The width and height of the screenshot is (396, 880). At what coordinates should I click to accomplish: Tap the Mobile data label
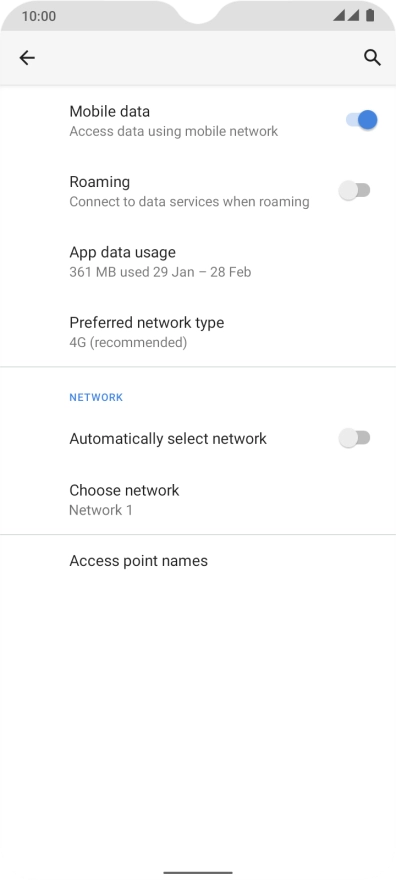109,111
